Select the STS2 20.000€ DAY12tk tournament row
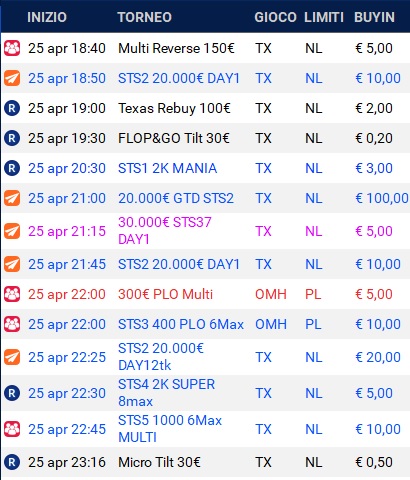The image size is (410, 480). pos(205,357)
